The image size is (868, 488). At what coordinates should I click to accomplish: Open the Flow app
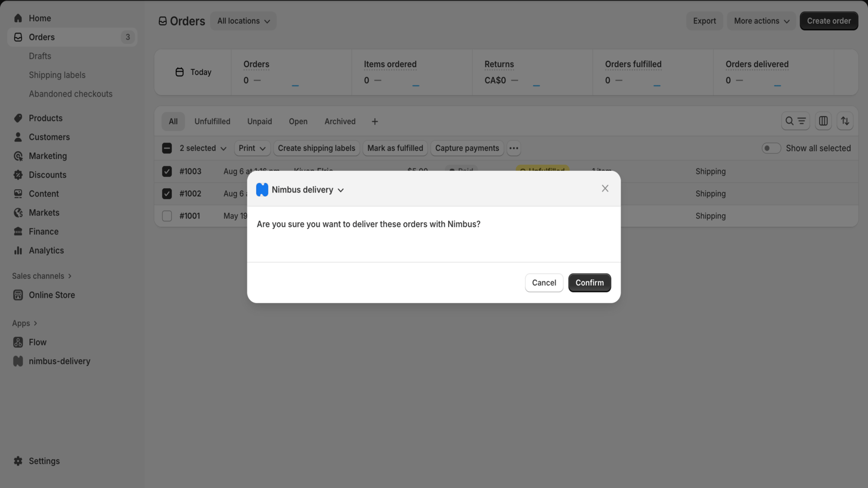(37, 342)
